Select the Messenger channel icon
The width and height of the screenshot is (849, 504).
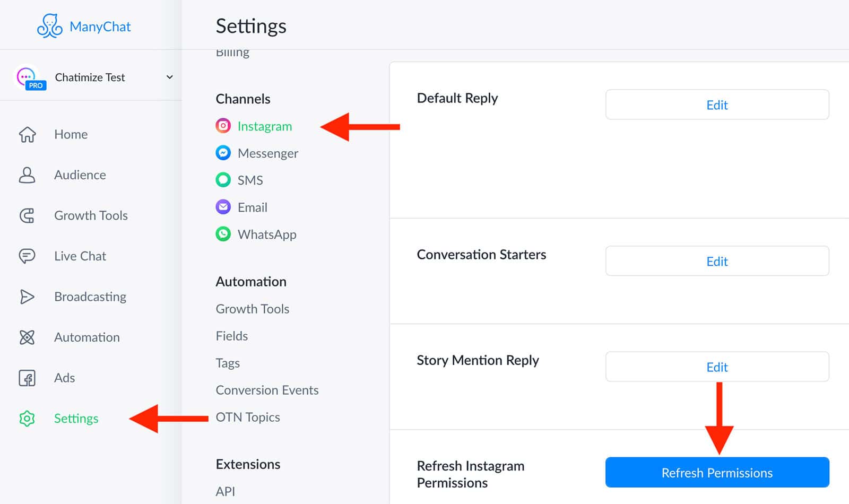click(223, 153)
